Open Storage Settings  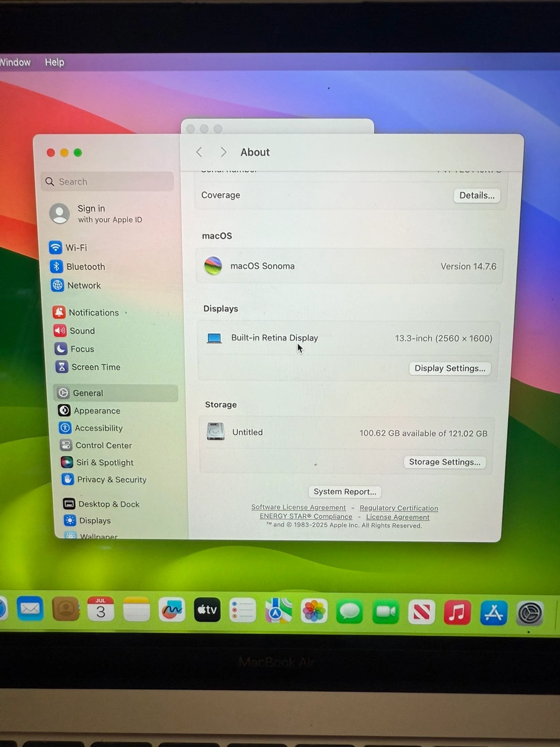click(444, 462)
